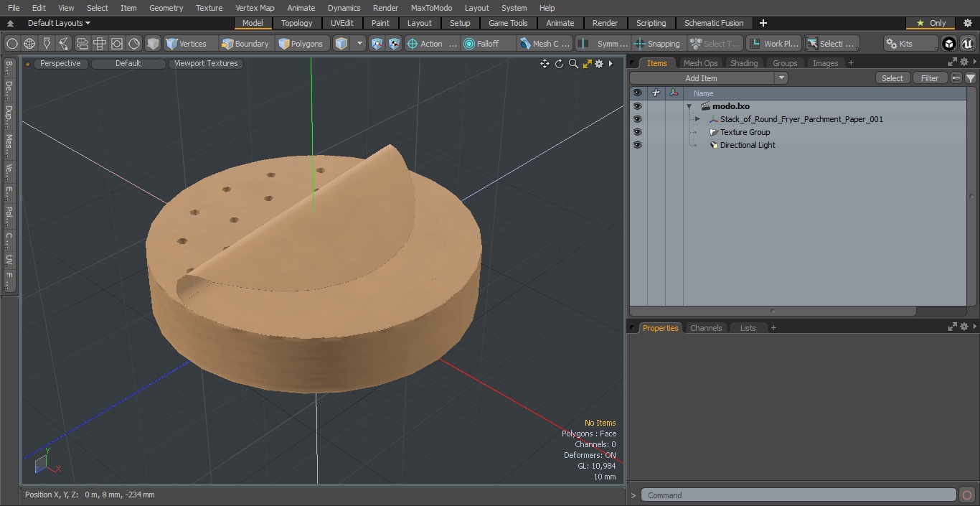Select the pen draw tool icon
980x506 pixels.
click(47, 44)
